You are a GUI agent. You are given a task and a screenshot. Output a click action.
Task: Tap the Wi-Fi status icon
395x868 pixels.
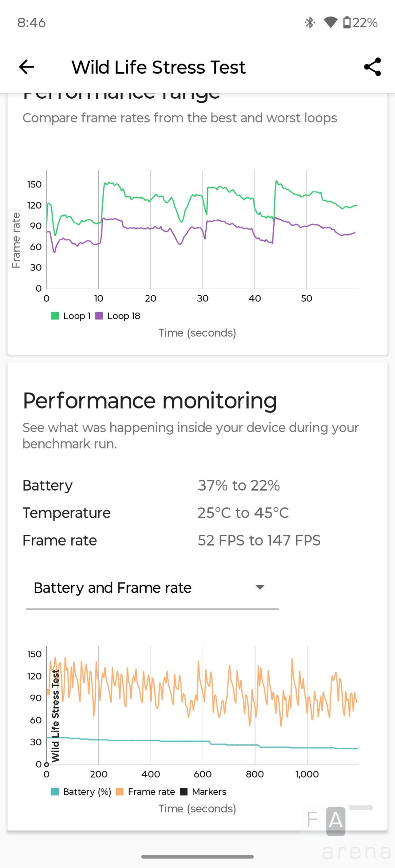click(330, 23)
